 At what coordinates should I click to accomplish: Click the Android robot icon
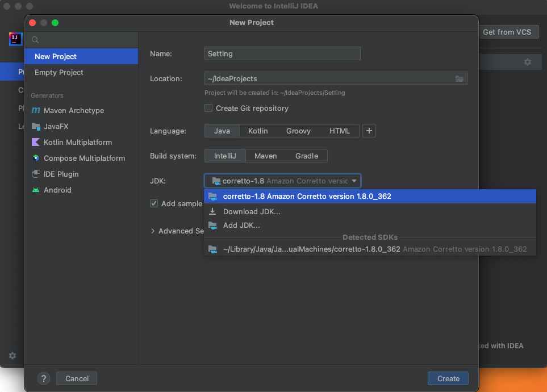point(36,190)
